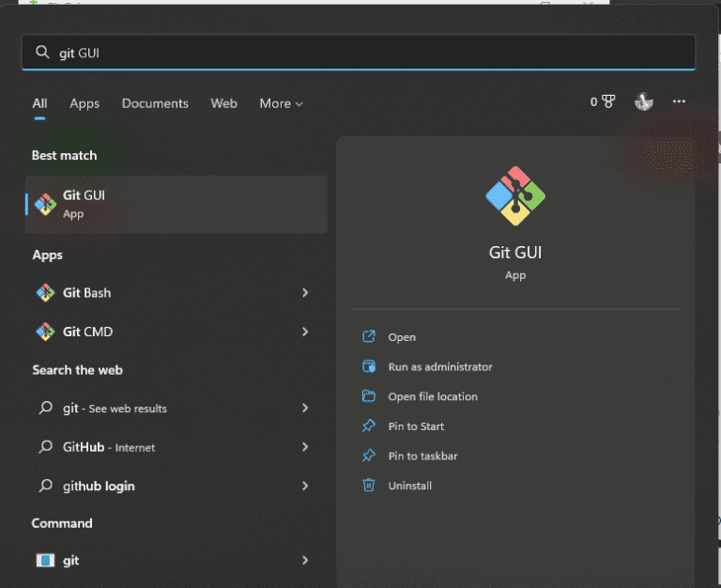721x588 pixels.
Task: Click the search icon beside GitHub - Internet
Action: (x=45, y=447)
